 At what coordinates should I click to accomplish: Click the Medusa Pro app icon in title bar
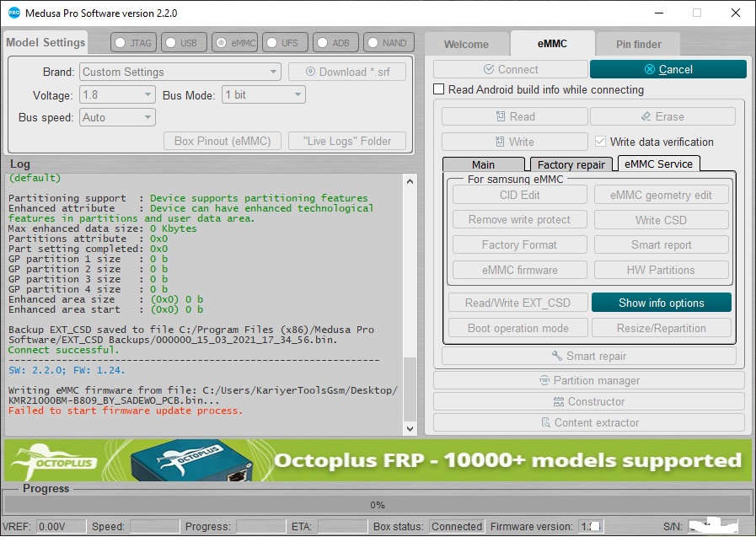click(14, 13)
